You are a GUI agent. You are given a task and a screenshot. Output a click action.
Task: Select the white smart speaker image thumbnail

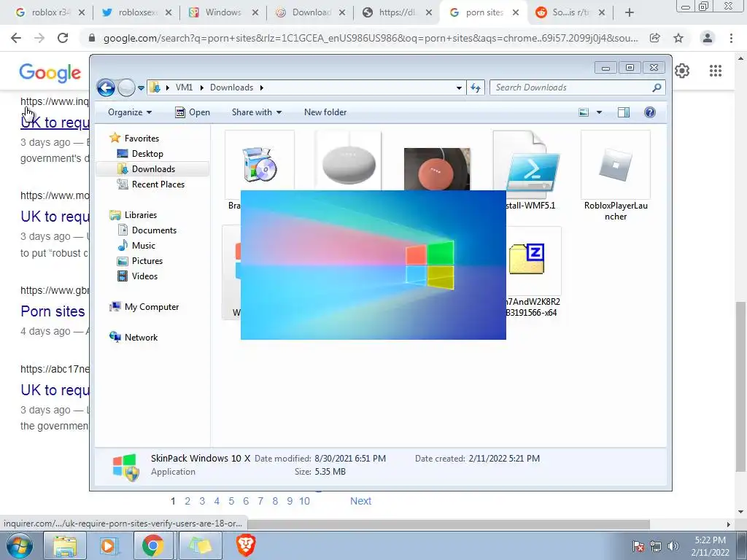pos(348,161)
